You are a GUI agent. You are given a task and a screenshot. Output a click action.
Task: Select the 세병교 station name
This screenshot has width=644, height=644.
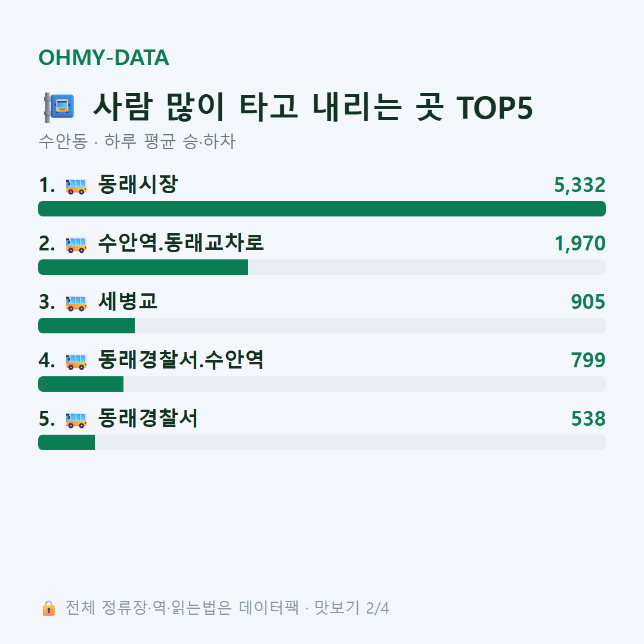[128, 301]
